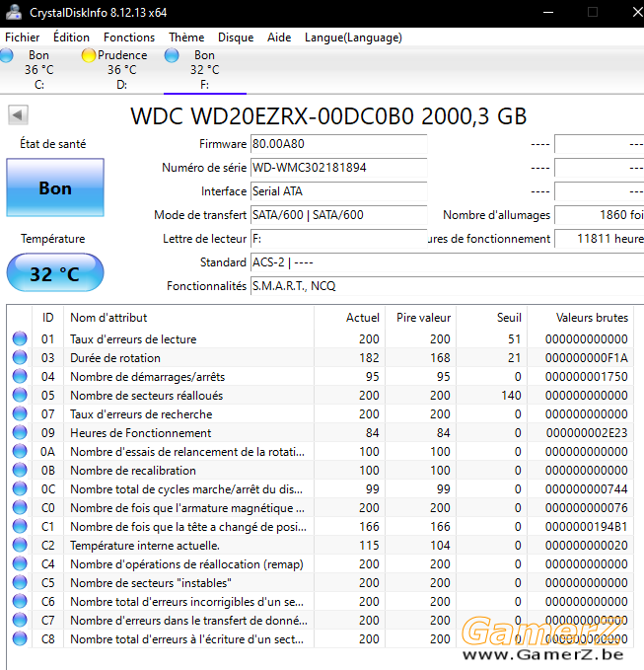The width and height of the screenshot is (644, 670).
Task: Click raw value 000000002E23
Action: (587, 433)
